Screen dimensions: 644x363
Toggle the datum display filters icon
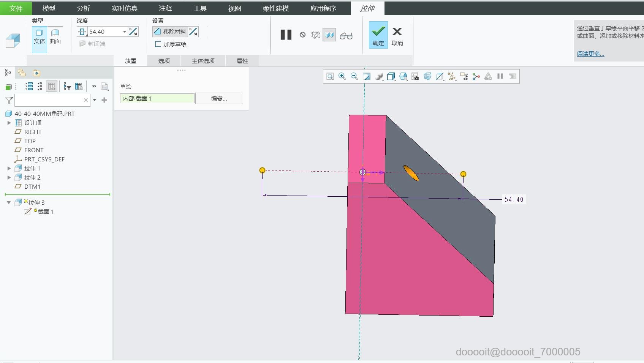452,76
